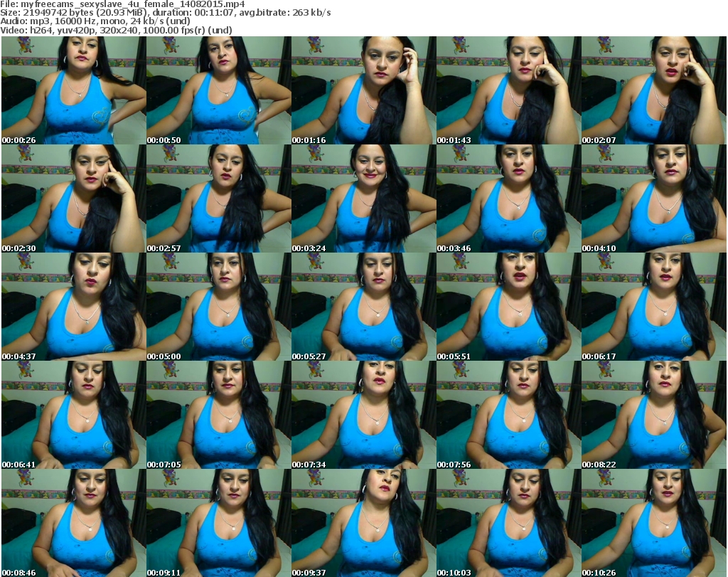Choose the frame timestamped 00:07:34
Image resolution: width=728 pixels, height=577 pixels.
(363, 415)
